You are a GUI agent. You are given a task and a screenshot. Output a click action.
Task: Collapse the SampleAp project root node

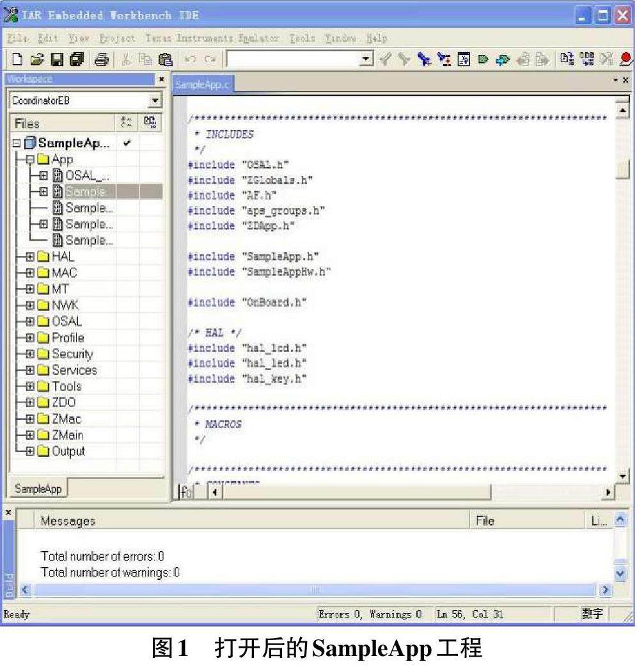point(16,143)
